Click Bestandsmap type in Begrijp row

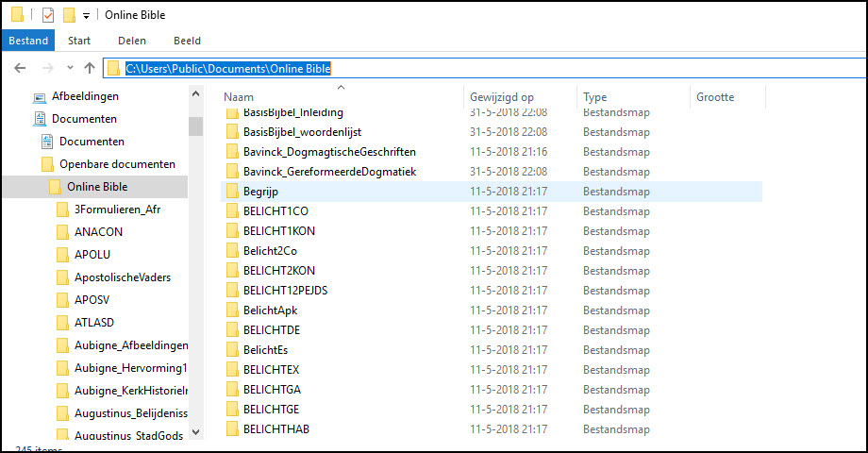click(616, 192)
